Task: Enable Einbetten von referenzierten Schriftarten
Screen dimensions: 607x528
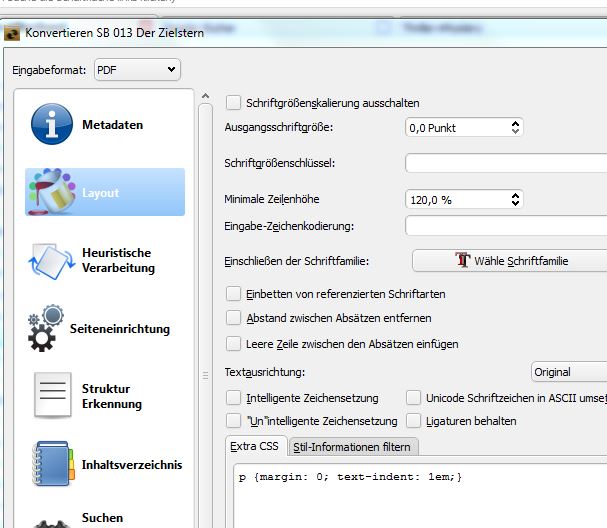Action: coord(233,294)
